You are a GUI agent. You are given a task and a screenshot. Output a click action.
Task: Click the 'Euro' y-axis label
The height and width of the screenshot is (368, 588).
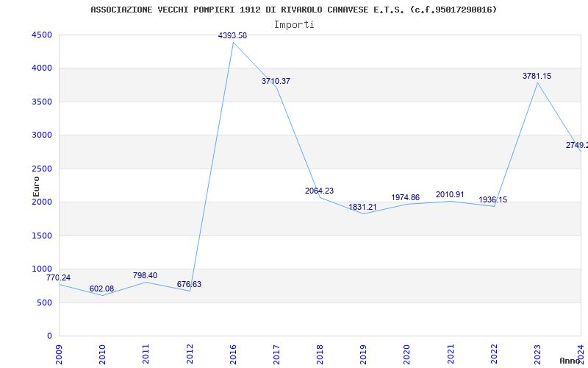(x=36, y=186)
